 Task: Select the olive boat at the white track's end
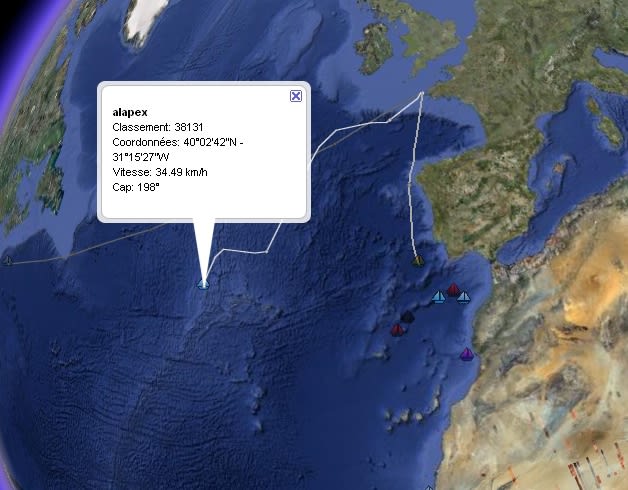418,261
